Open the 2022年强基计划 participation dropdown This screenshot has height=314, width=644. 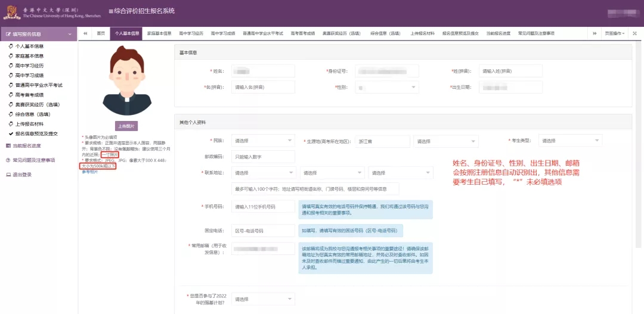click(x=263, y=299)
